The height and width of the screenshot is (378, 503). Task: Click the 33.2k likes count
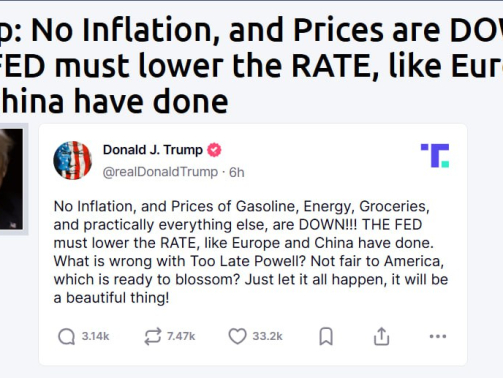coord(267,336)
